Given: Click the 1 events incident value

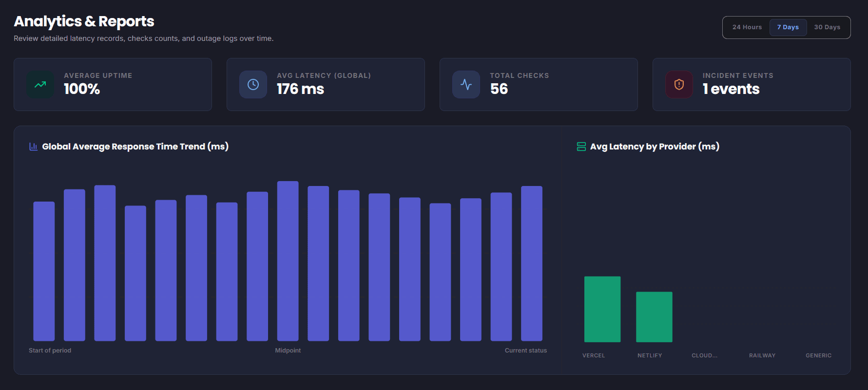Looking at the screenshot, I should click(x=731, y=89).
